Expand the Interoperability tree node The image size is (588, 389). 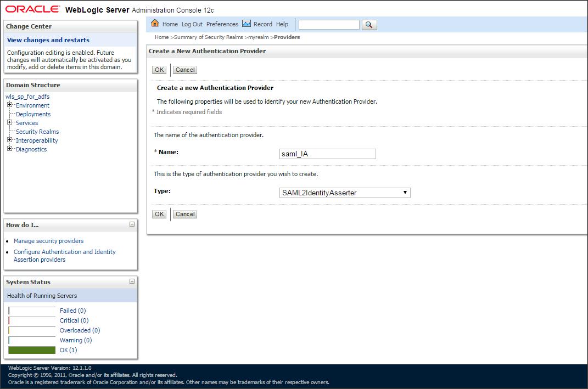10,140
